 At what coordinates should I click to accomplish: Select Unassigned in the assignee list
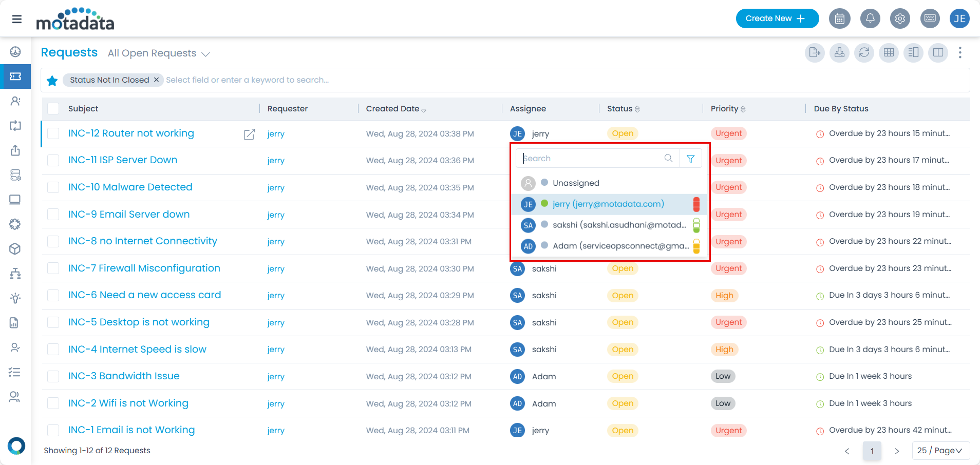coord(610,183)
